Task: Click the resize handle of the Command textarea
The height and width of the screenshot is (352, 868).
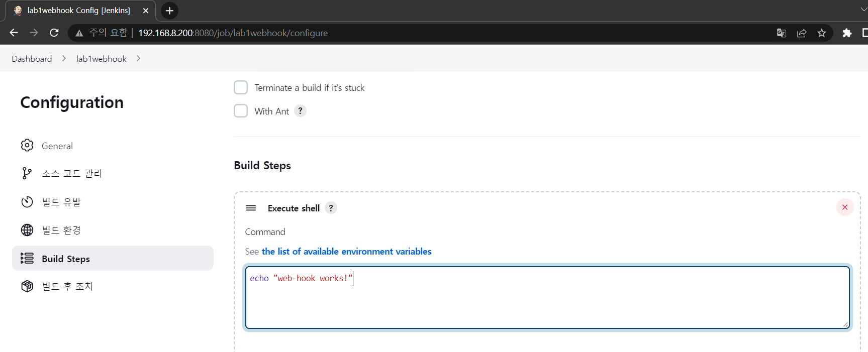Action: pos(846,325)
